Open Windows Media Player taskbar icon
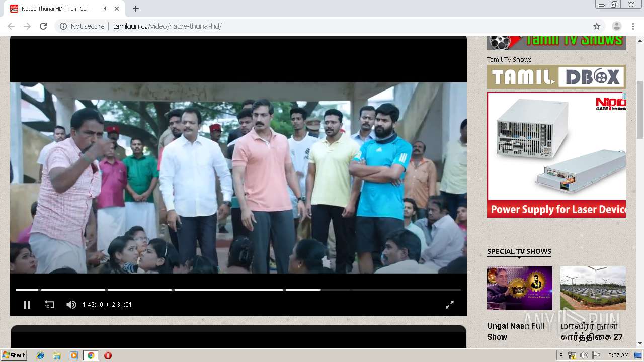 tap(74, 355)
